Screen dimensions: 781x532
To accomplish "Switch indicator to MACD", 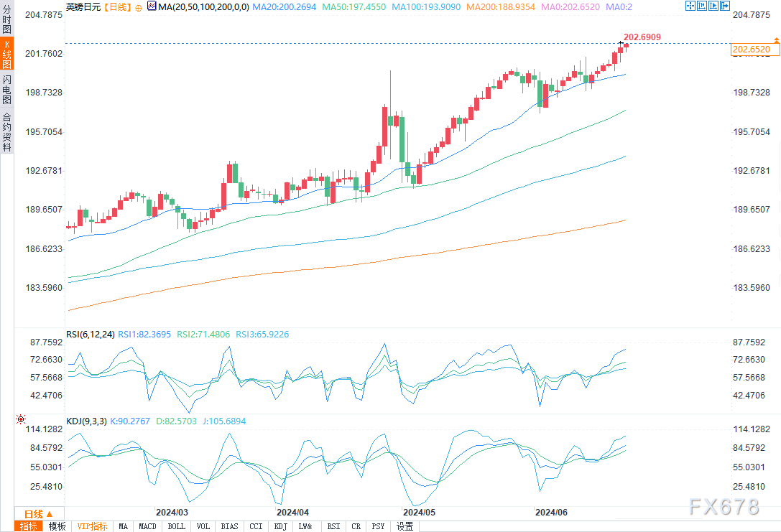I will tap(147, 526).
